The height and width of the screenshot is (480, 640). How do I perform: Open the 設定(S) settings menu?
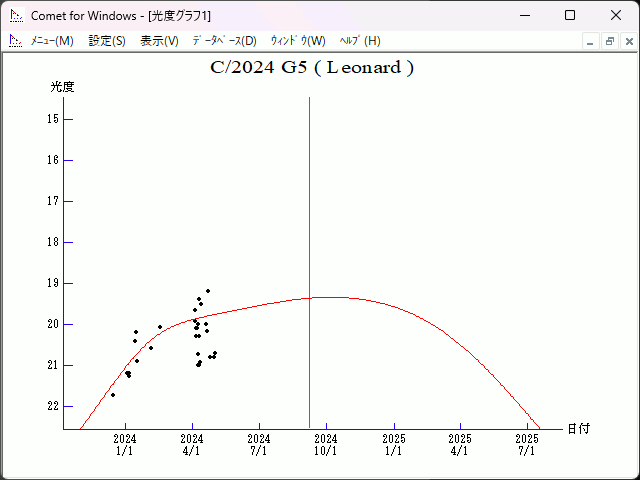107,41
